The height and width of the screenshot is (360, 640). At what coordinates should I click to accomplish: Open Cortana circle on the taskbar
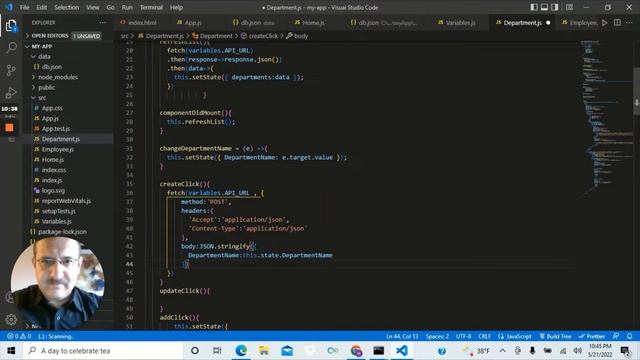195,351
